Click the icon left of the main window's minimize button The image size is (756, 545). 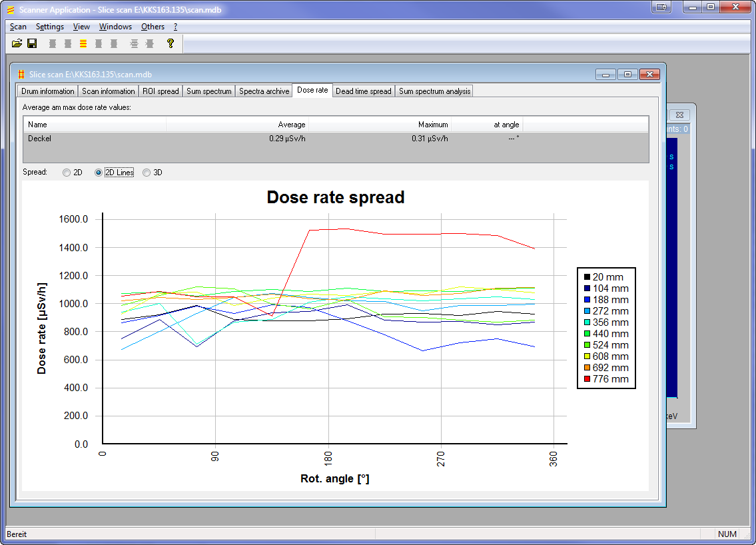click(661, 7)
